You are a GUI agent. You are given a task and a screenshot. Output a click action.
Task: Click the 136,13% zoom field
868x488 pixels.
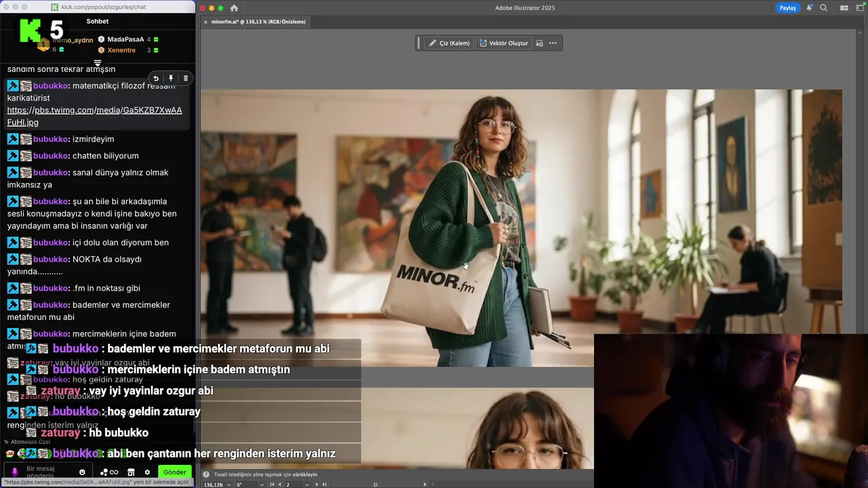click(214, 485)
